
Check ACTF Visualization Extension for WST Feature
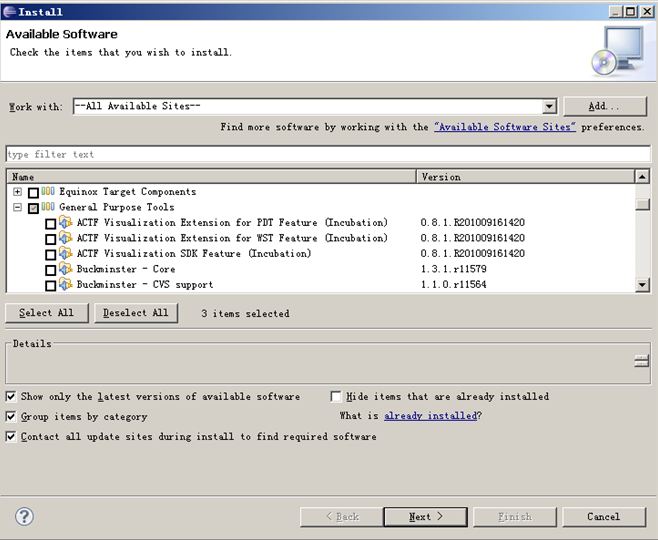50,239
